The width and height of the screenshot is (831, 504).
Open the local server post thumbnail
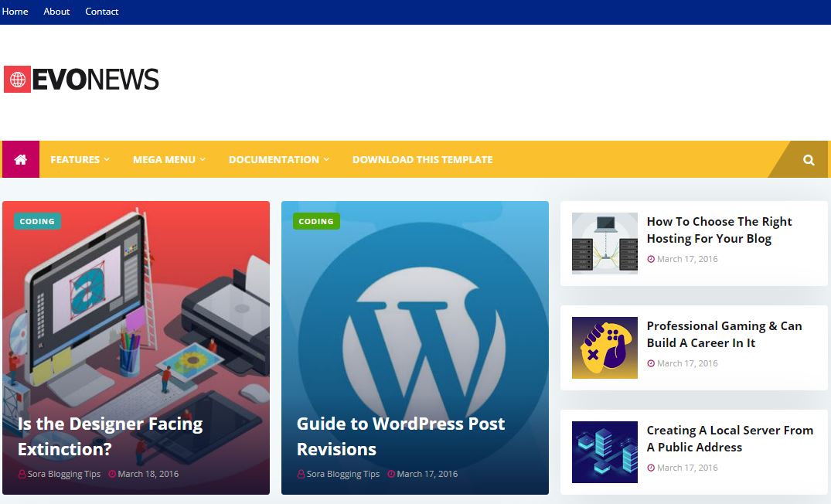click(605, 452)
